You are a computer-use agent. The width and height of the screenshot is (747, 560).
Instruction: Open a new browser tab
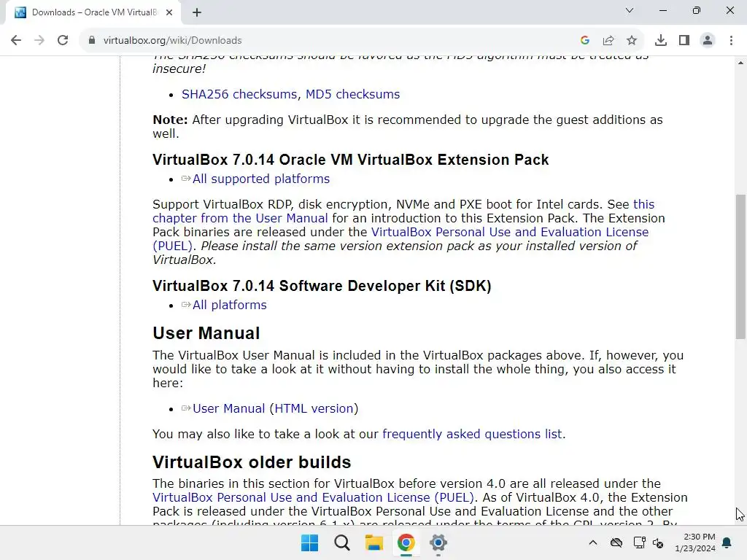coord(197,12)
